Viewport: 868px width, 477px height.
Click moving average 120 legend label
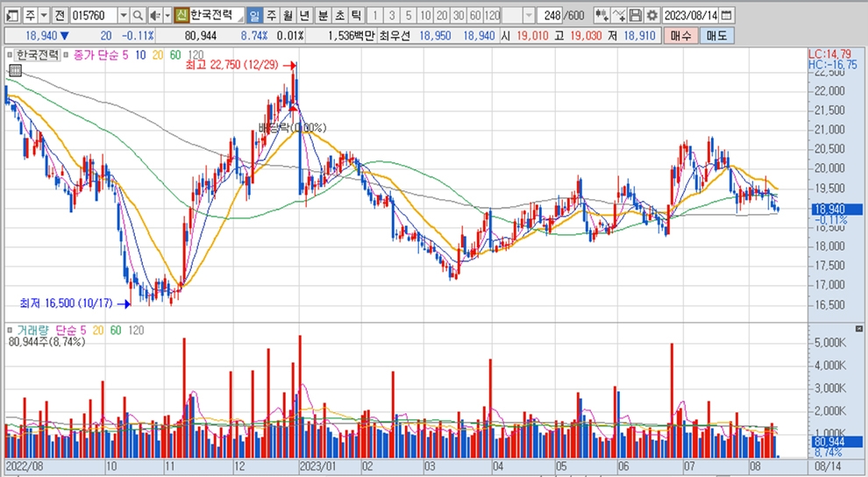click(196, 54)
